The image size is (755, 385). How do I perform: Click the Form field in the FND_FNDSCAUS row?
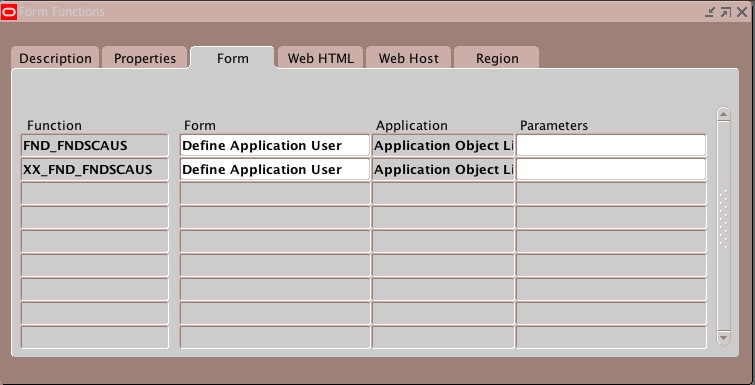[x=275, y=145]
